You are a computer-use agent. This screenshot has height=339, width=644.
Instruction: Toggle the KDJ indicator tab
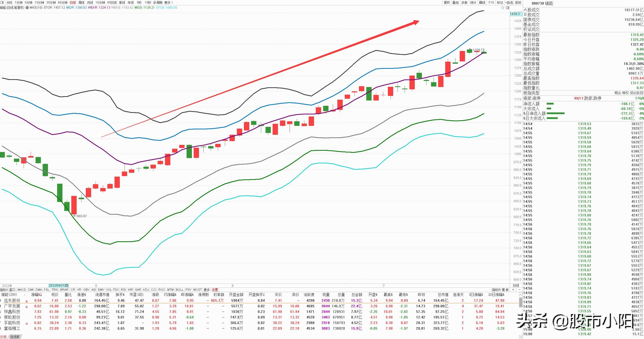pos(146,290)
